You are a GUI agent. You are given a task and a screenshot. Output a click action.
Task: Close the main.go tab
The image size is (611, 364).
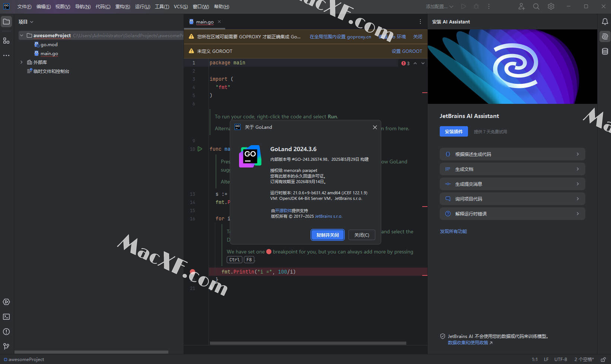coord(219,22)
